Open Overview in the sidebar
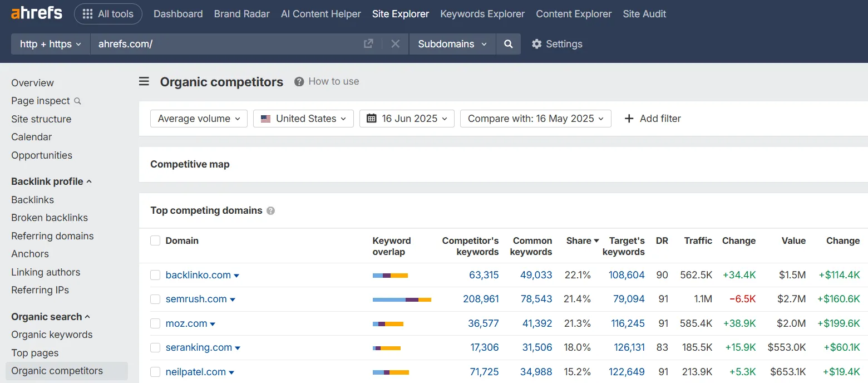868x383 pixels. pos(32,83)
